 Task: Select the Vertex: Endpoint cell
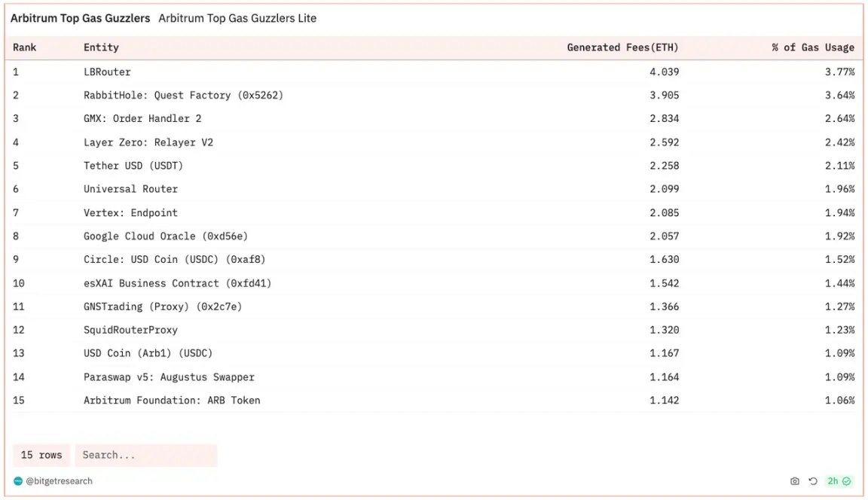pos(130,212)
